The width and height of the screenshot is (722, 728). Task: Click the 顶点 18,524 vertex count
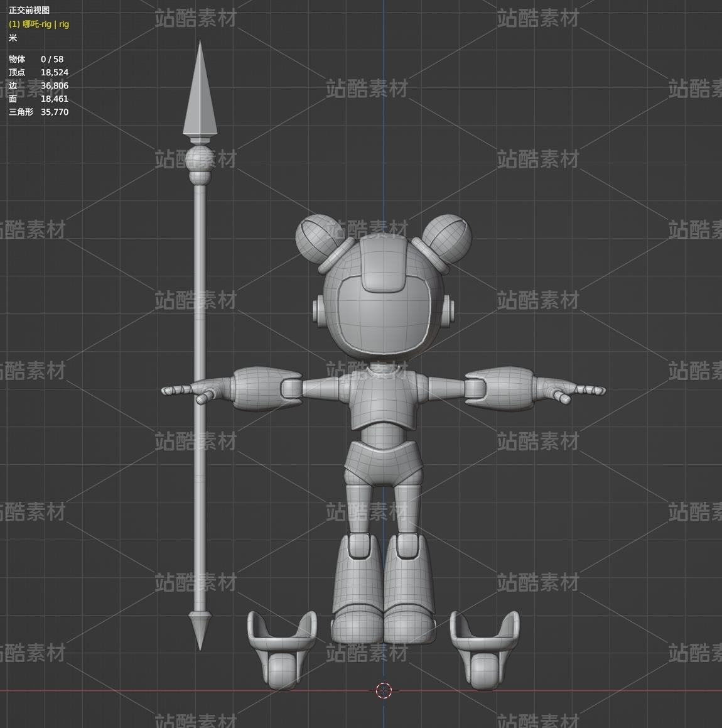pos(38,72)
